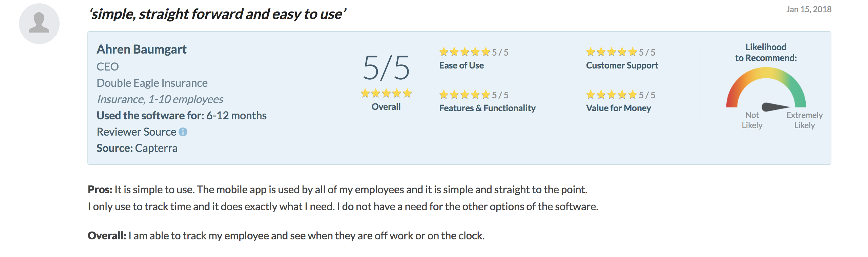Click the Features & Functionality star rating
The image size is (868, 257).
coord(464,95)
